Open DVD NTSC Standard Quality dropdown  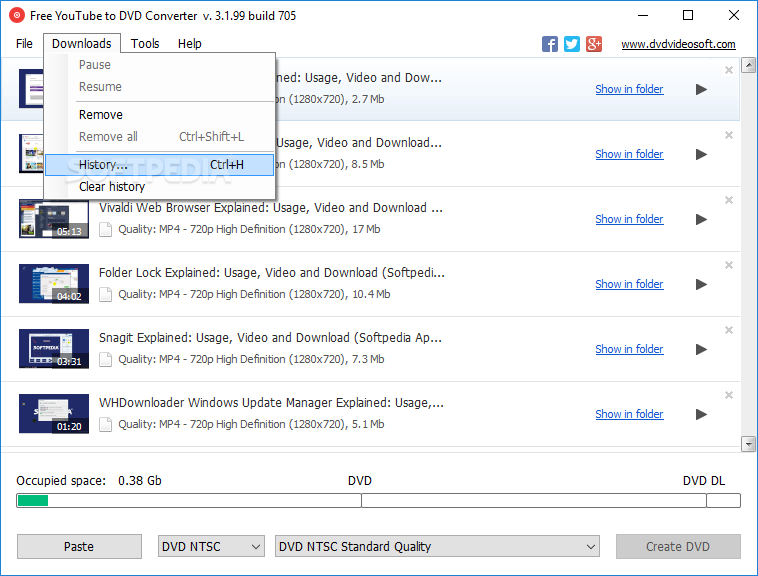click(x=437, y=547)
